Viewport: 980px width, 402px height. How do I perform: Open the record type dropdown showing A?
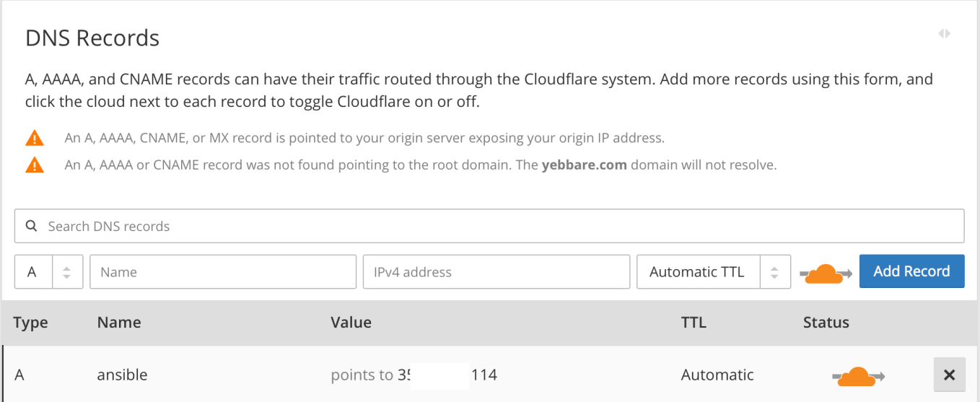coord(48,272)
